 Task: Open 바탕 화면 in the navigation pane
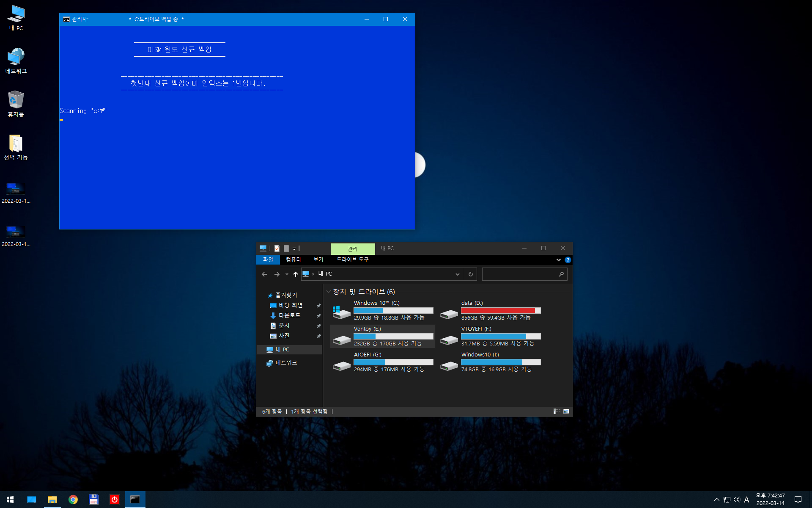pos(291,305)
